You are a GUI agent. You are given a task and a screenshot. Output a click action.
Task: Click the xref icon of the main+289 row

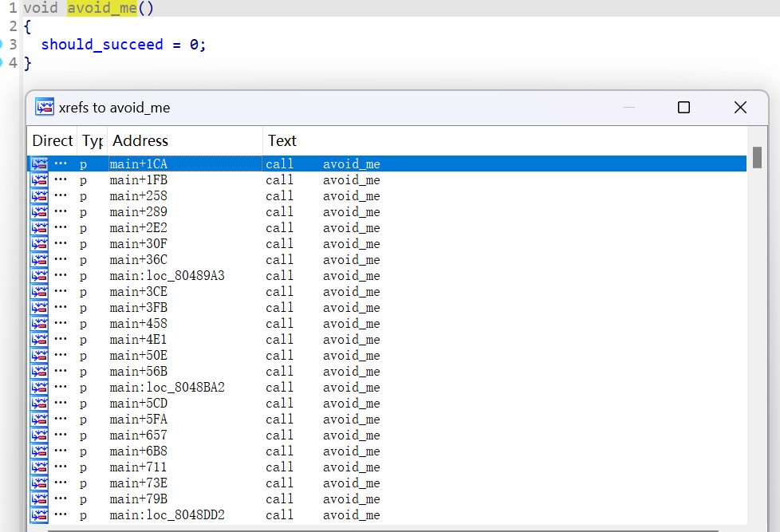pos(39,211)
